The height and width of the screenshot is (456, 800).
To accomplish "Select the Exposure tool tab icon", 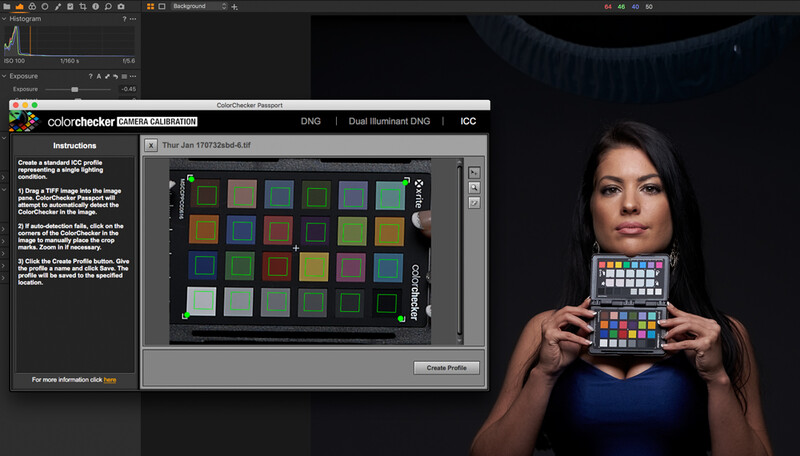I will tap(19, 7).
